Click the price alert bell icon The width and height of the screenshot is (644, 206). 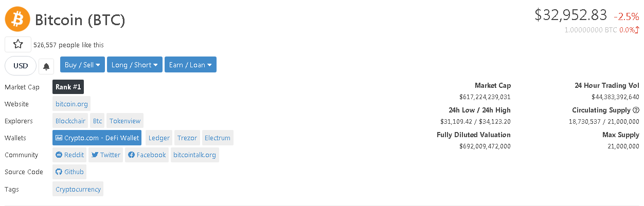pyautogui.click(x=46, y=66)
